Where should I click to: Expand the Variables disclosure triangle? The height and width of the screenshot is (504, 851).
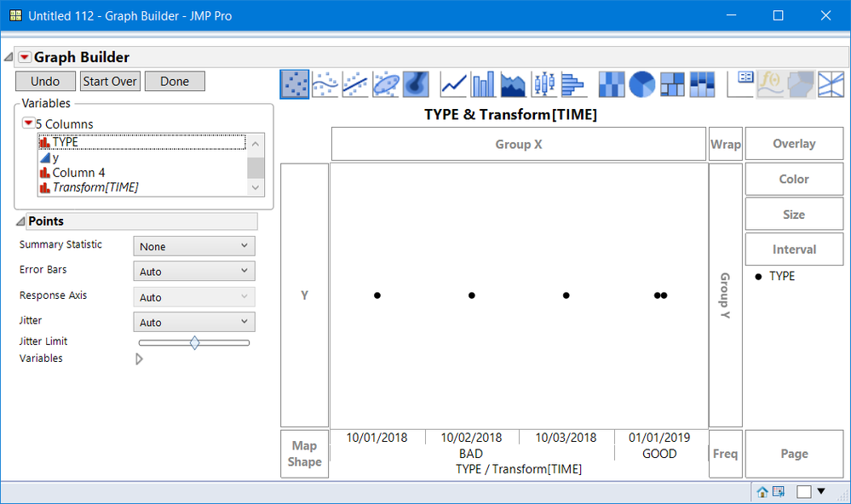(x=139, y=358)
